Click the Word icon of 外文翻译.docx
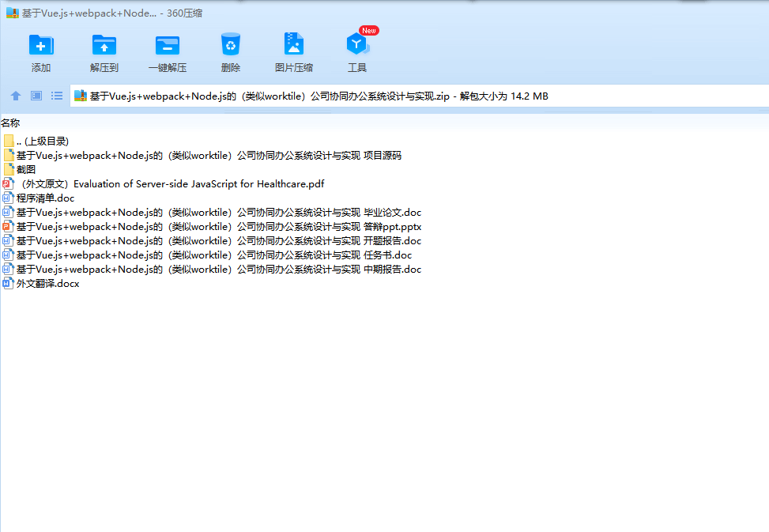 (8, 284)
